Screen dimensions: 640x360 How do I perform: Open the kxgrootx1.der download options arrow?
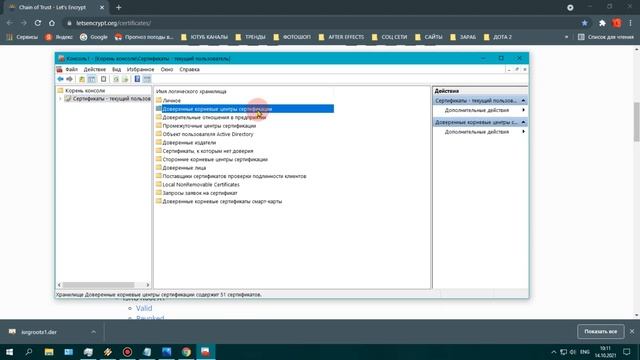click(x=93, y=332)
